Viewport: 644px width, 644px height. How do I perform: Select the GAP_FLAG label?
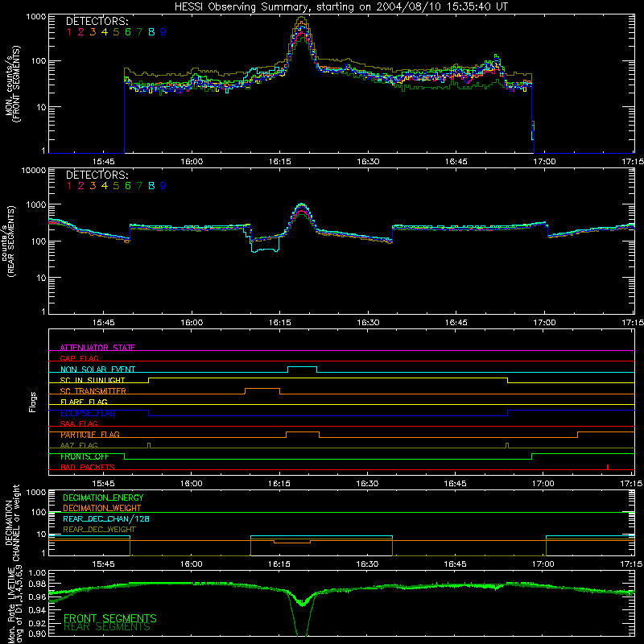click(79, 358)
